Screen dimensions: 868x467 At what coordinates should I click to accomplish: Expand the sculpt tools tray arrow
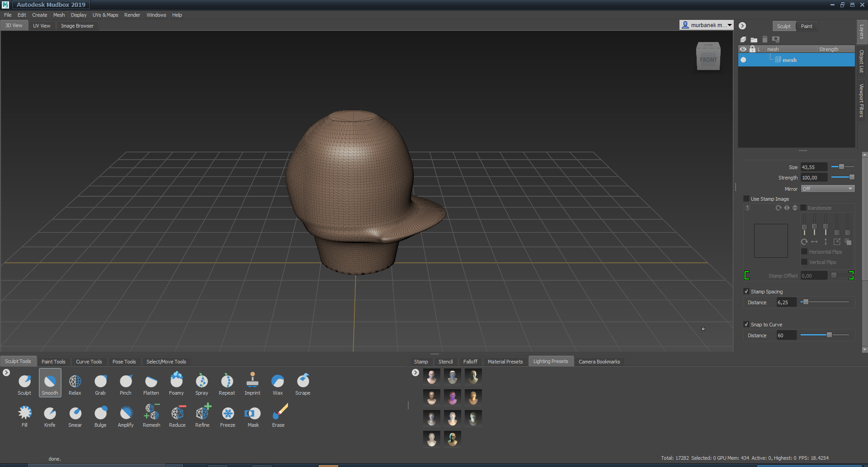[x=6, y=373]
